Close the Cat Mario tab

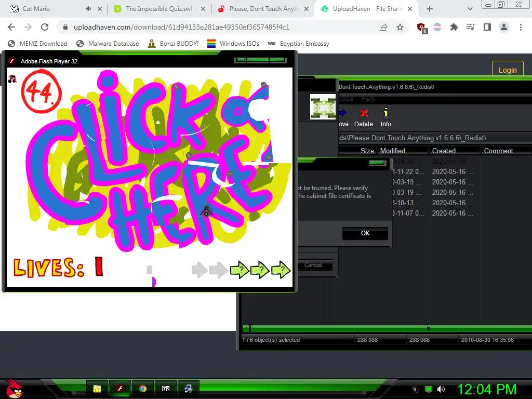tap(100, 9)
